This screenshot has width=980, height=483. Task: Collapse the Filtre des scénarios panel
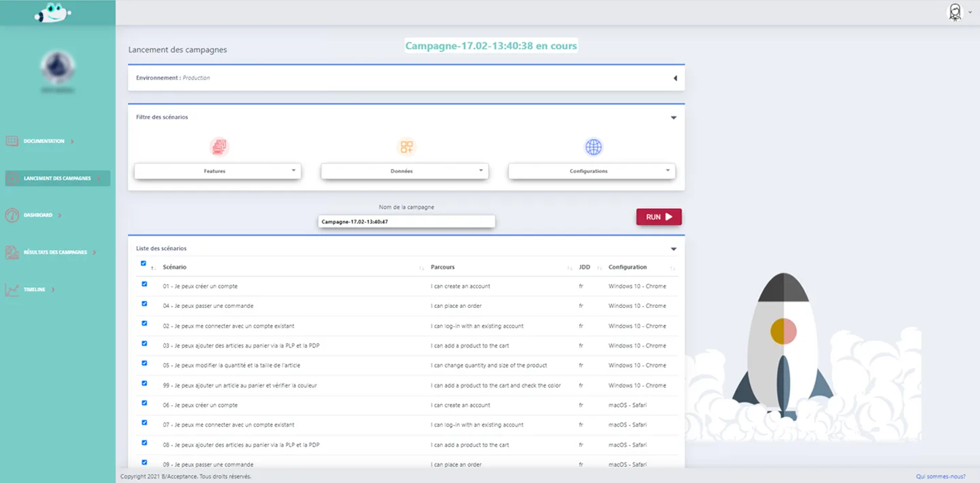tap(674, 118)
